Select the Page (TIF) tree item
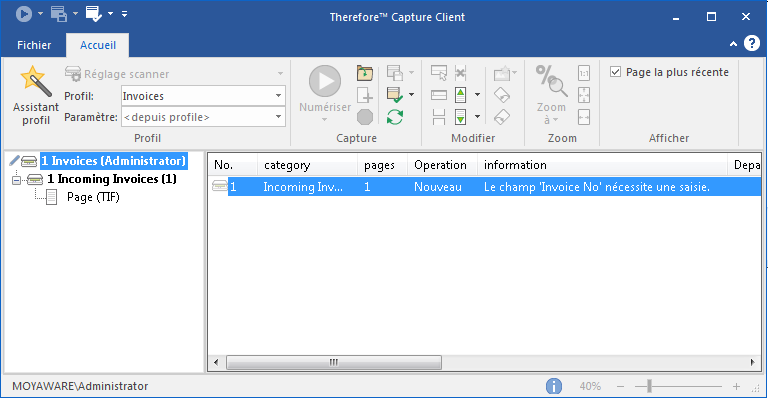This screenshot has width=768, height=399. (x=93, y=197)
